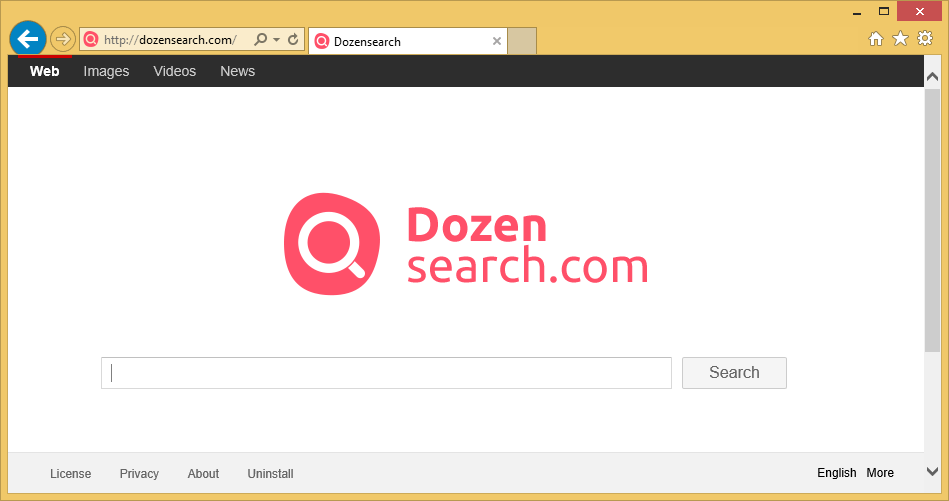Screen dimensions: 949x501
Task: Close the browser window
Action: click(919, 11)
